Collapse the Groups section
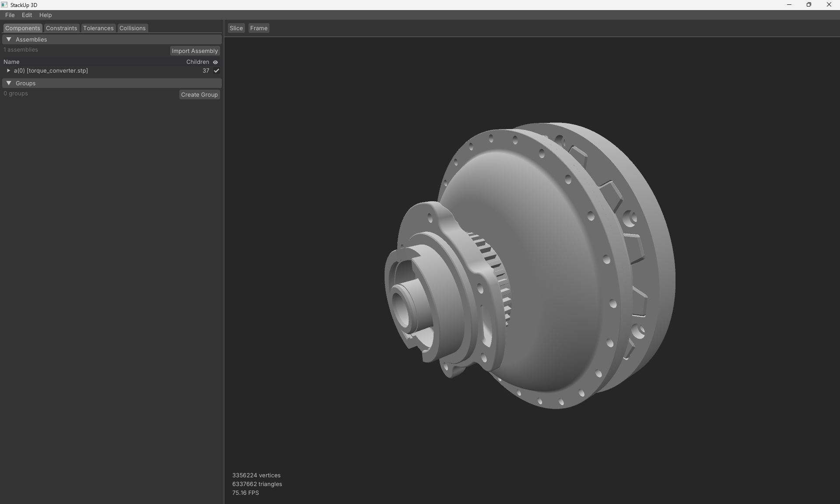This screenshot has width=840, height=504. [8, 83]
